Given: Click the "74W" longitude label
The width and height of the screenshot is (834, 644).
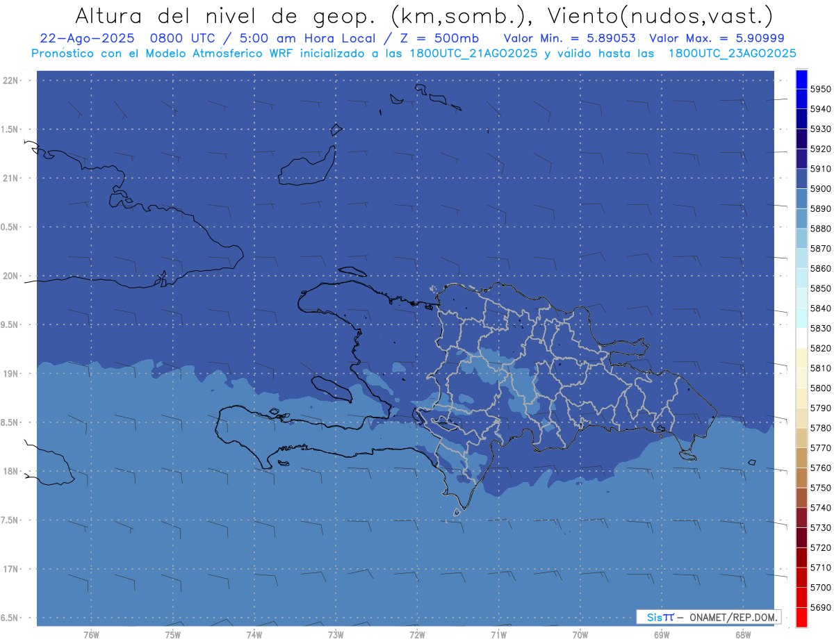Looking at the screenshot, I should coord(254,635).
